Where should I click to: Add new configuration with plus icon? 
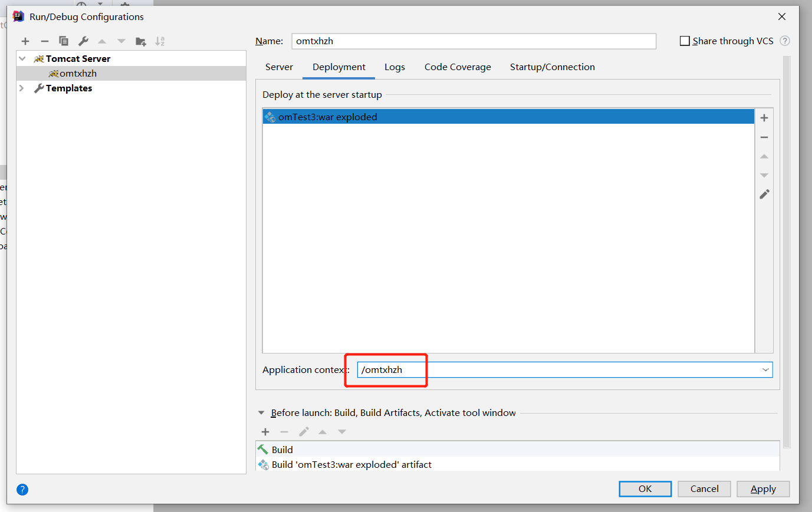click(25, 41)
